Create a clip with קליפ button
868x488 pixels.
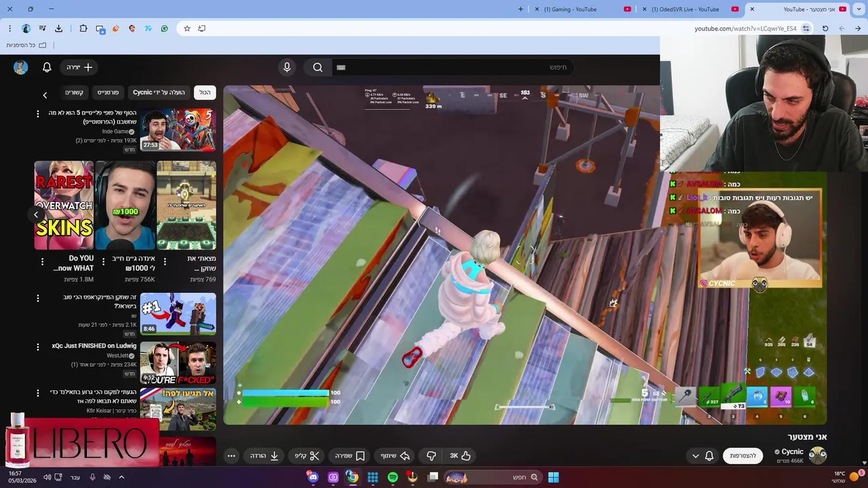(307, 456)
